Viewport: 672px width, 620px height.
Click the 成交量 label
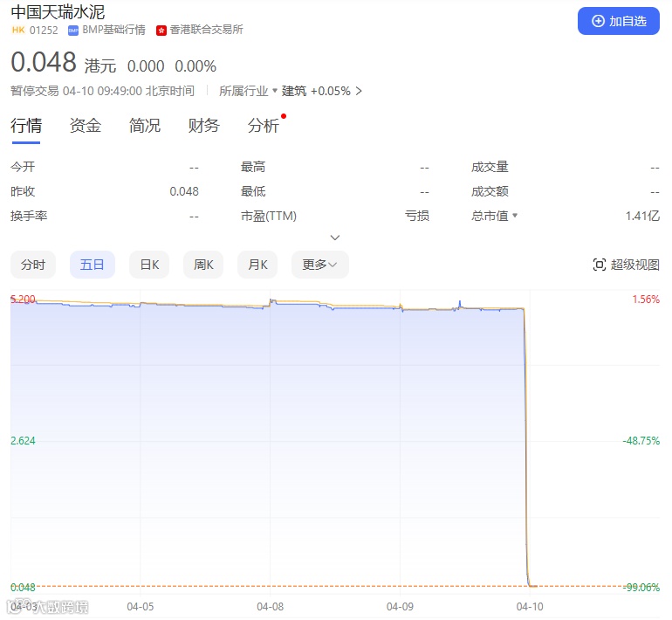pyautogui.click(x=490, y=167)
